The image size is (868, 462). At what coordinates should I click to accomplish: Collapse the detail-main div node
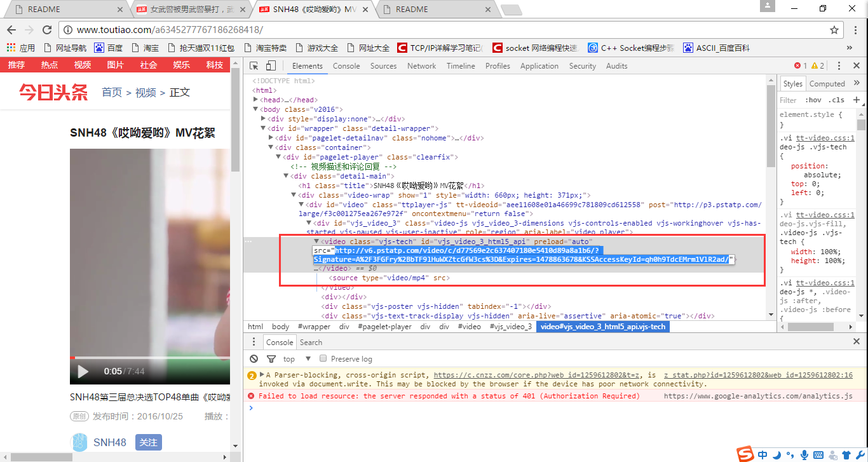(286, 176)
